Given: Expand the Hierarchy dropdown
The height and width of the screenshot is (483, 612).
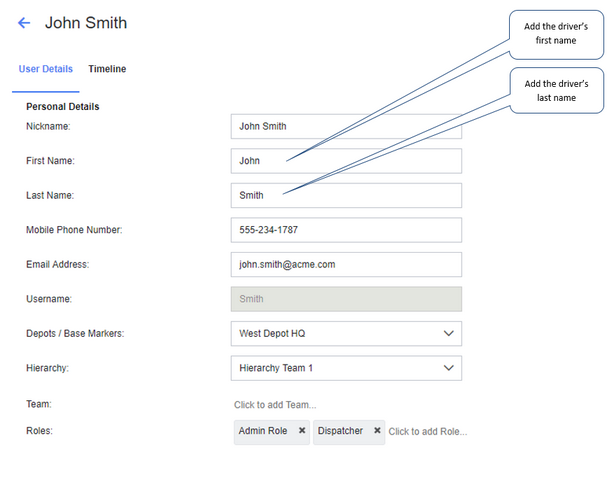Looking at the screenshot, I should pos(346,368).
